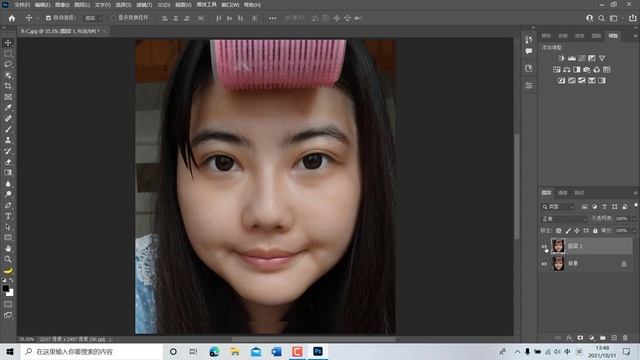Select the Eraser tool
The height and width of the screenshot is (360, 640).
pyautogui.click(x=8, y=162)
